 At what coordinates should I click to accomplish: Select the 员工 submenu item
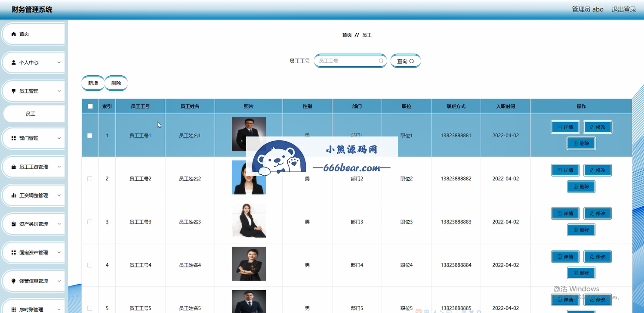(34, 114)
